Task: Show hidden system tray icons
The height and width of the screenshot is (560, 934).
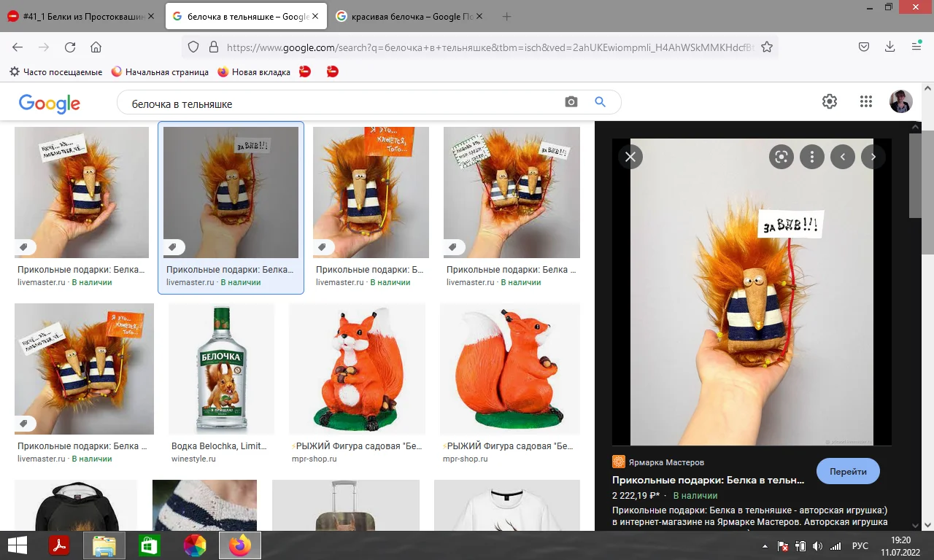Action: pos(765,546)
